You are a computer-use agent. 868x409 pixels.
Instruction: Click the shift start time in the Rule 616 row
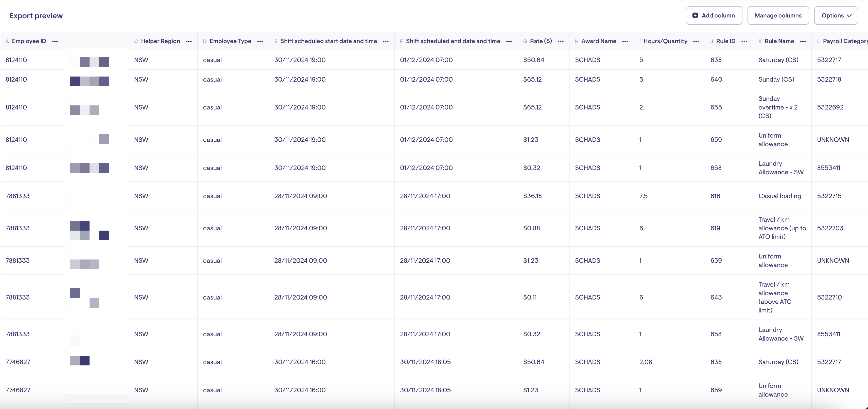[x=301, y=196]
